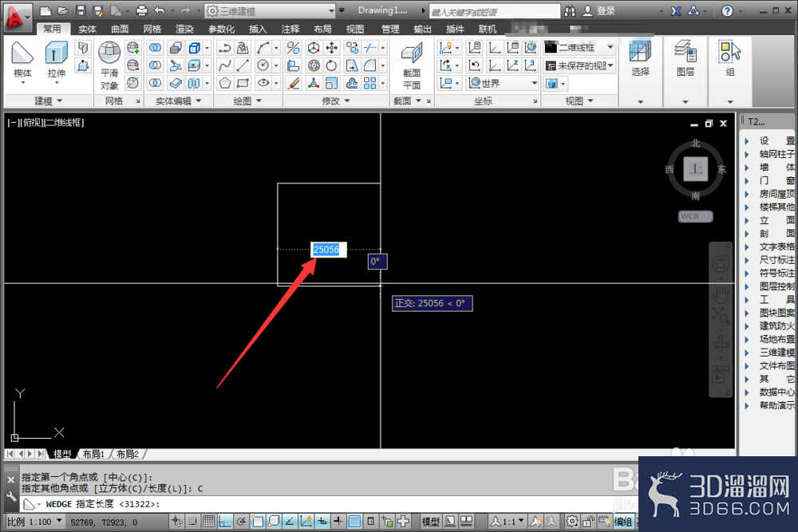Switch to the 网格 ribbon tab
Image resolution: width=798 pixels, height=532 pixels.
pyautogui.click(x=152, y=30)
